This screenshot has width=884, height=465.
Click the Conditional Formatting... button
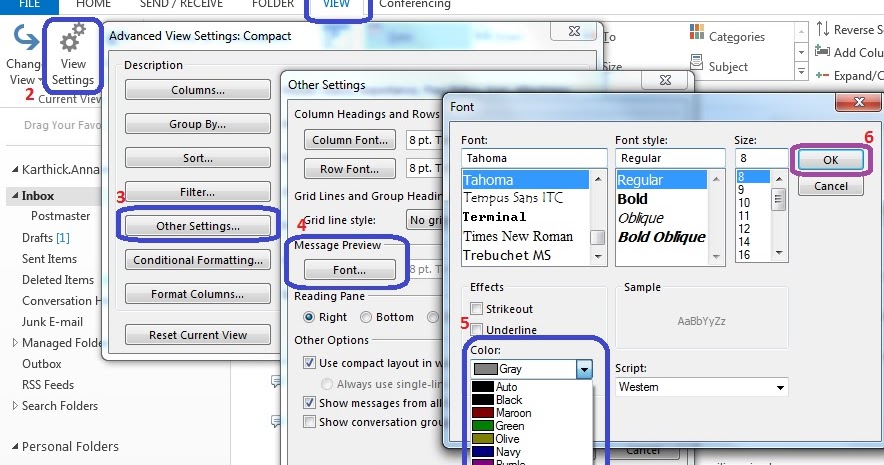coord(198,260)
